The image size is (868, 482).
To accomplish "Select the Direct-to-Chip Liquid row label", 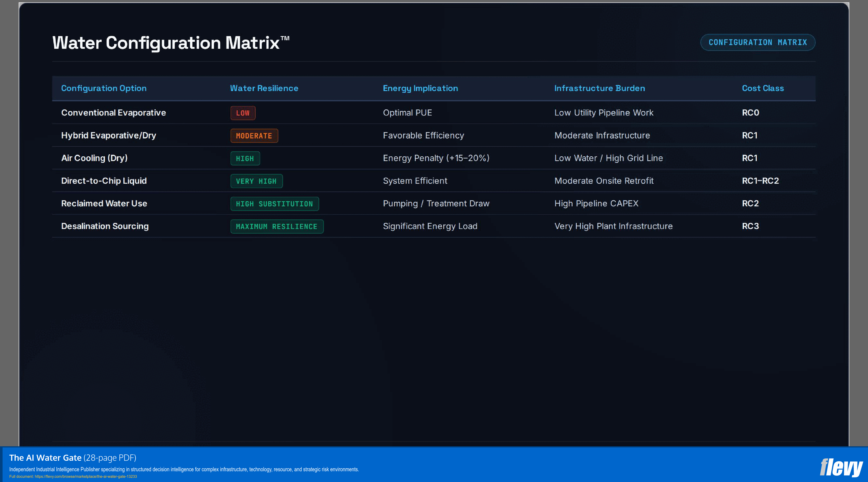I will [104, 181].
